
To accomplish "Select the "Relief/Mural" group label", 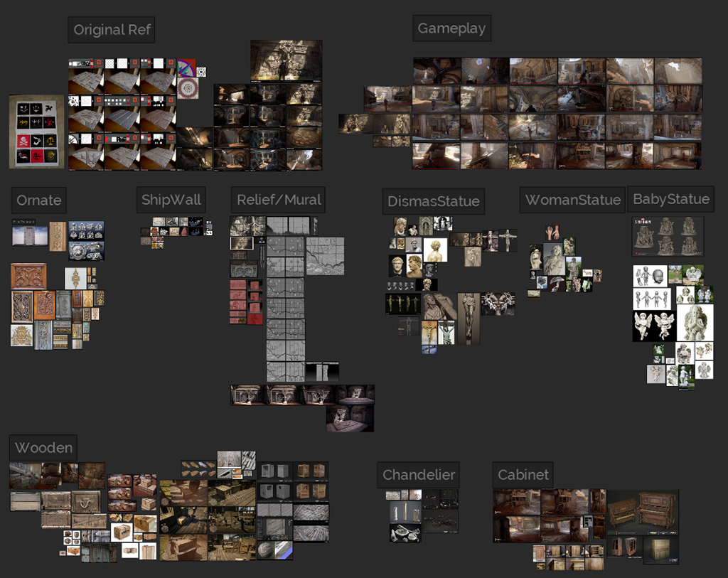I will tap(279, 200).
